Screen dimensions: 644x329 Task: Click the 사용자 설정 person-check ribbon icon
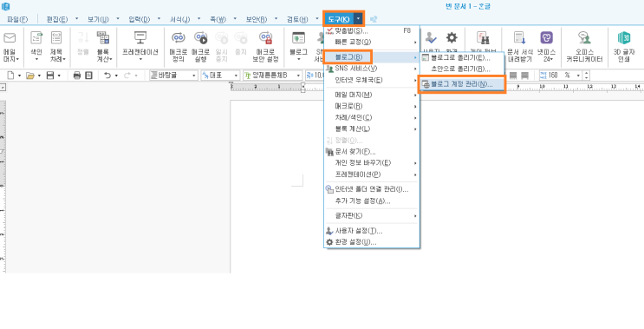point(431,38)
